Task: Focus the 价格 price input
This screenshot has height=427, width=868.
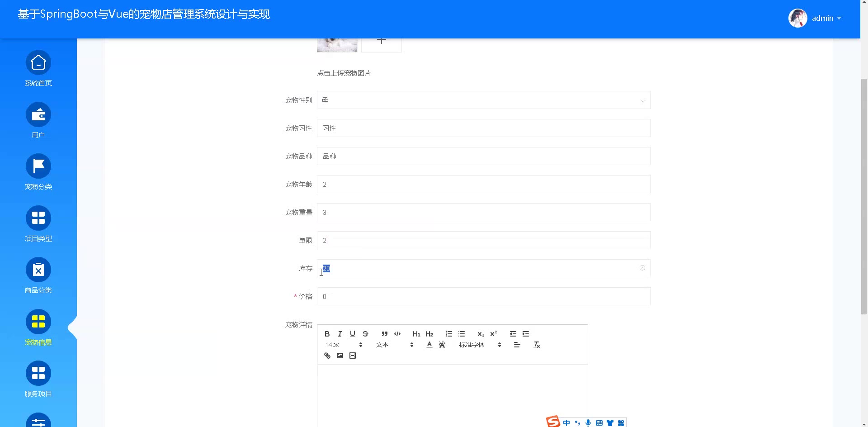Action: pos(484,296)
